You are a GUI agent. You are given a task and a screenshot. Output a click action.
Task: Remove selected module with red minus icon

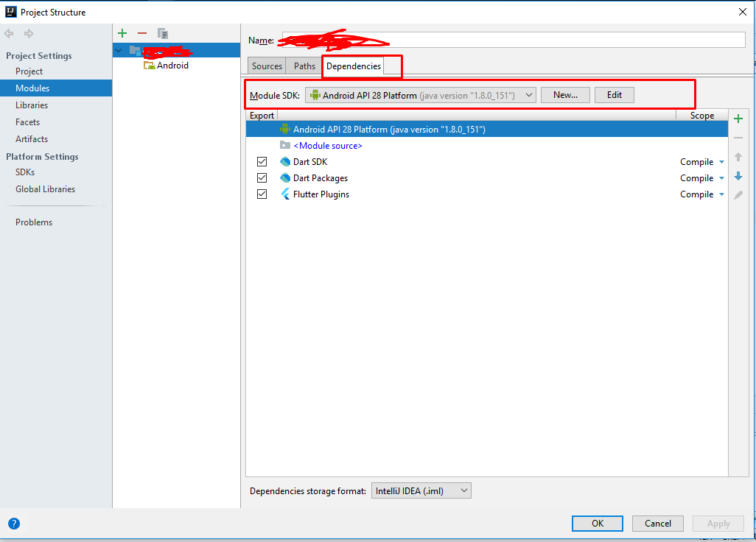pos(142,33)
